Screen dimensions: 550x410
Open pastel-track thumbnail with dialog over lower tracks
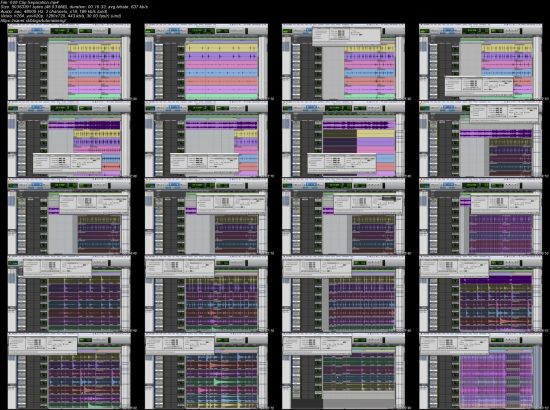pyautogui.click(x=481, y=62)
